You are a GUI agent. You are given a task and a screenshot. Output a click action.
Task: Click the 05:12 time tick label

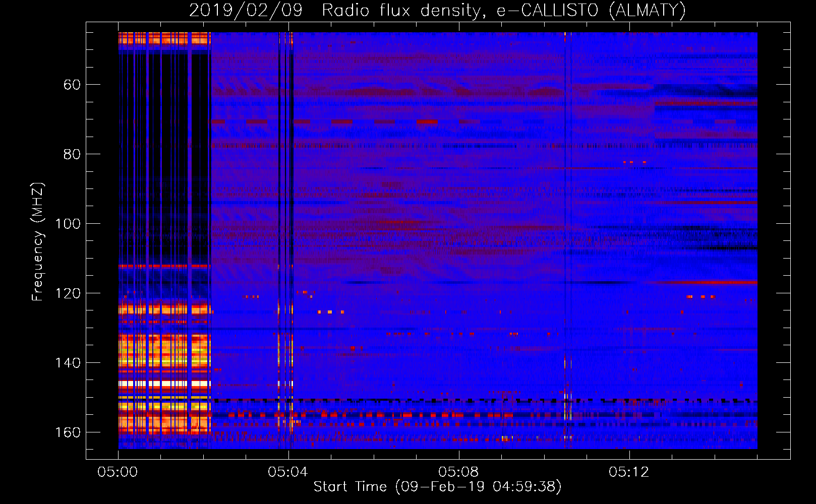[629, 472]
